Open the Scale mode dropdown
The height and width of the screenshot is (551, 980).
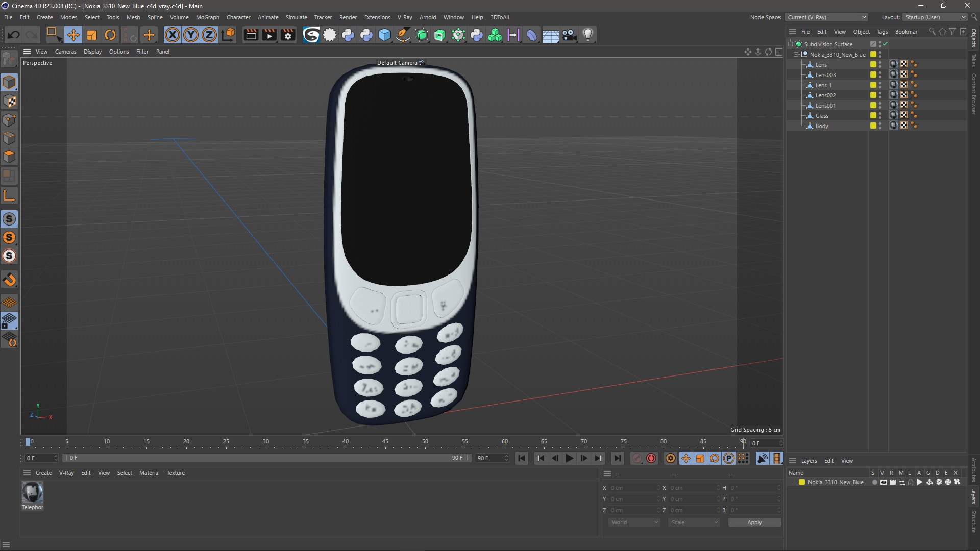point(694,522)
